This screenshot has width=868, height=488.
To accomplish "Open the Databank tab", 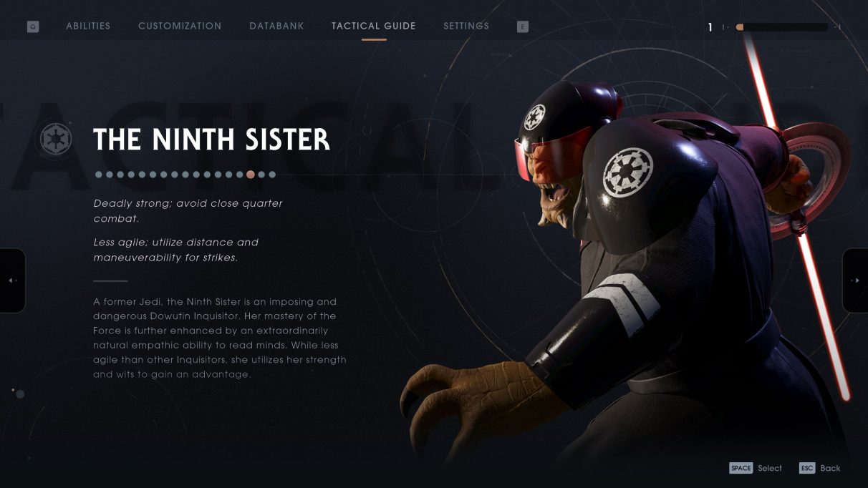I will click(x=276, y=26).
